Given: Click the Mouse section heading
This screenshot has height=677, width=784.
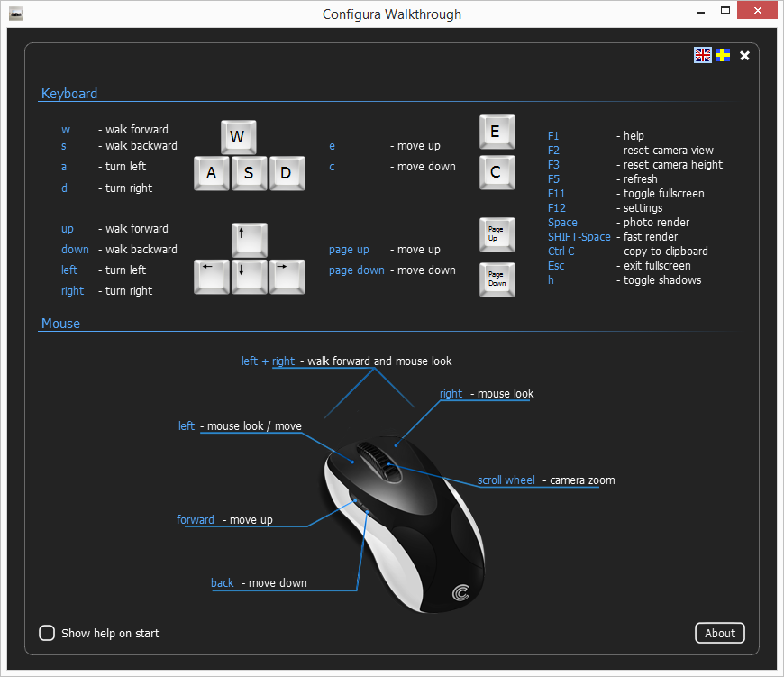Looking at the screenshot, I should pyautogui.click(x=60, y=324).
